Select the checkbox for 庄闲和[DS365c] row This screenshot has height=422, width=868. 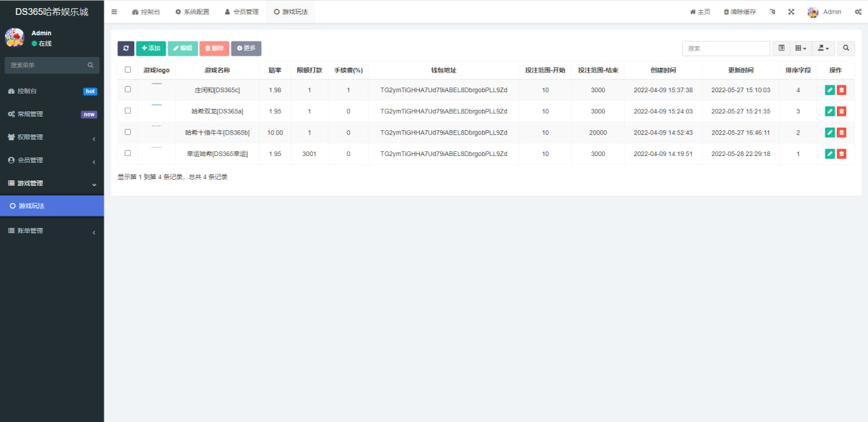click(127, 90)
